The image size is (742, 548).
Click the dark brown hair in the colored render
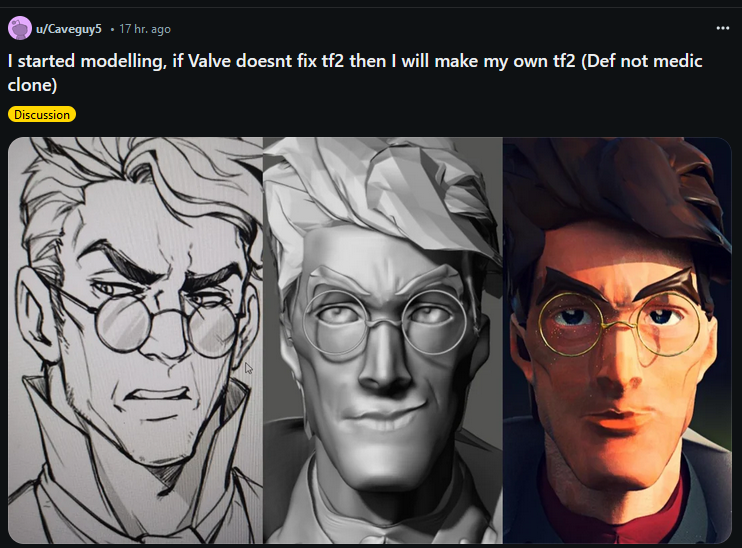point(615,199)
